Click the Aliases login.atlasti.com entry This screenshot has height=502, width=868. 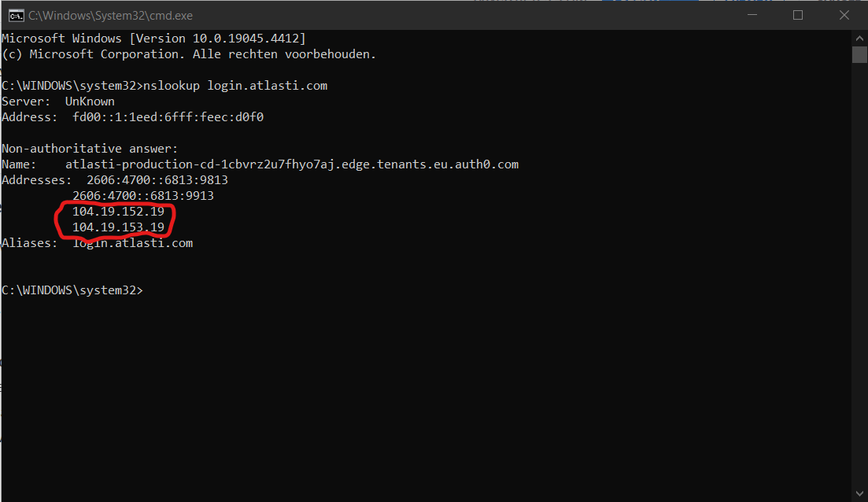pos(133,243)
